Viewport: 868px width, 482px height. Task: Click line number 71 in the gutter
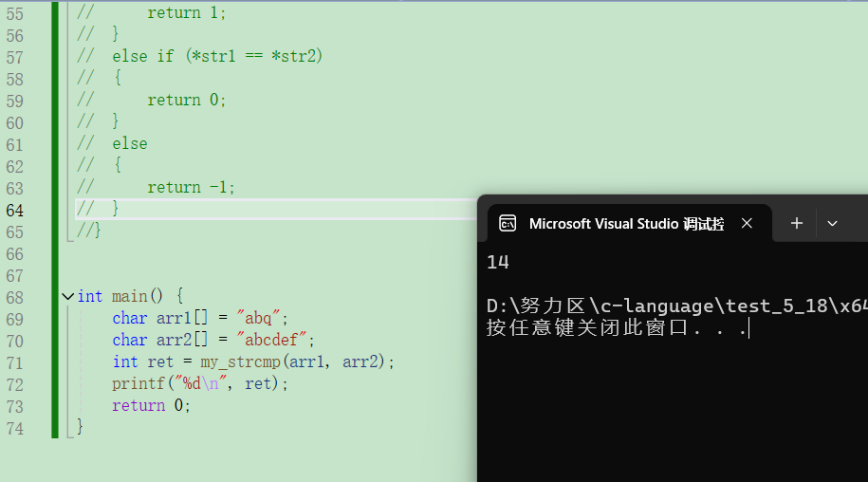coord(15,363)
